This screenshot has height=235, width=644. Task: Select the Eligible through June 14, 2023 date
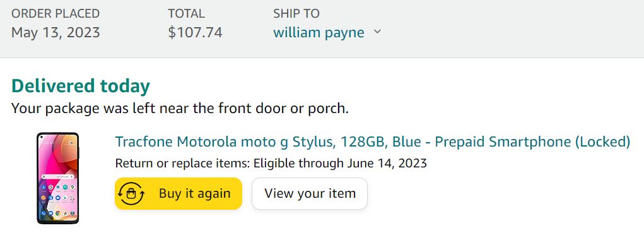coord(340,164)
